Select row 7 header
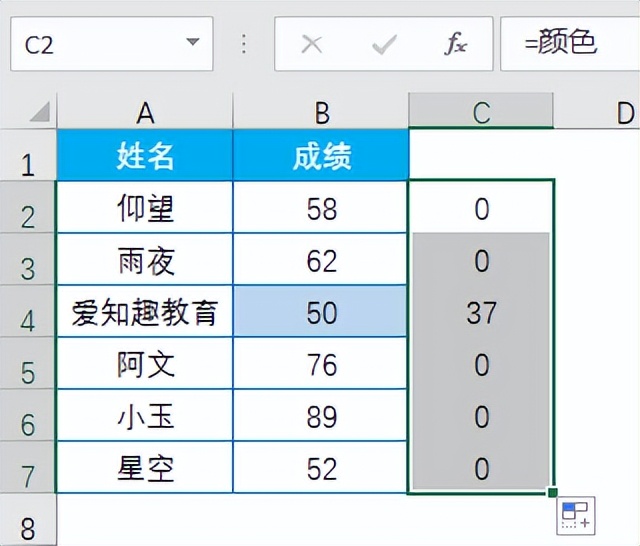 (28, 467)
